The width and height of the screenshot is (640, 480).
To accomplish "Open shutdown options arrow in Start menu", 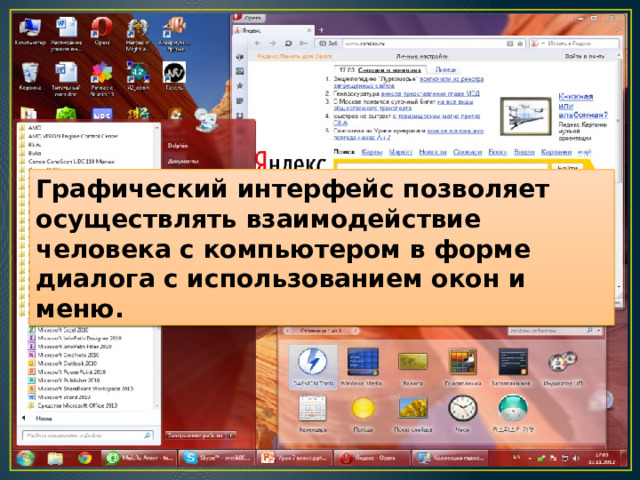I will click(x=231, y=436).
